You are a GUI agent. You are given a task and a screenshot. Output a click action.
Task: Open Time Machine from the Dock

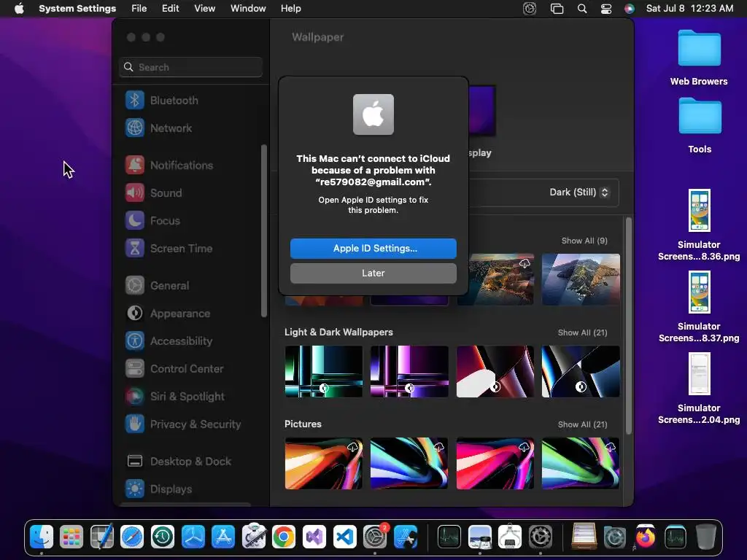tap(163, 537)
